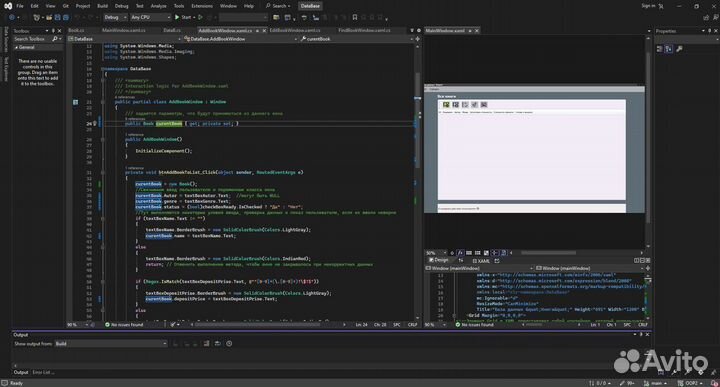The width and height of the screenshot is (720, 387).
Task: Switch to the Book.cs tab
Action: click(76, 30)
